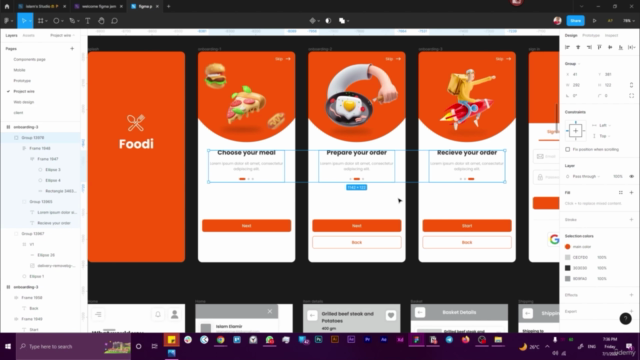Click the Present play button
The height and width of the screenshot is (360, 640).
click(594, 21)
